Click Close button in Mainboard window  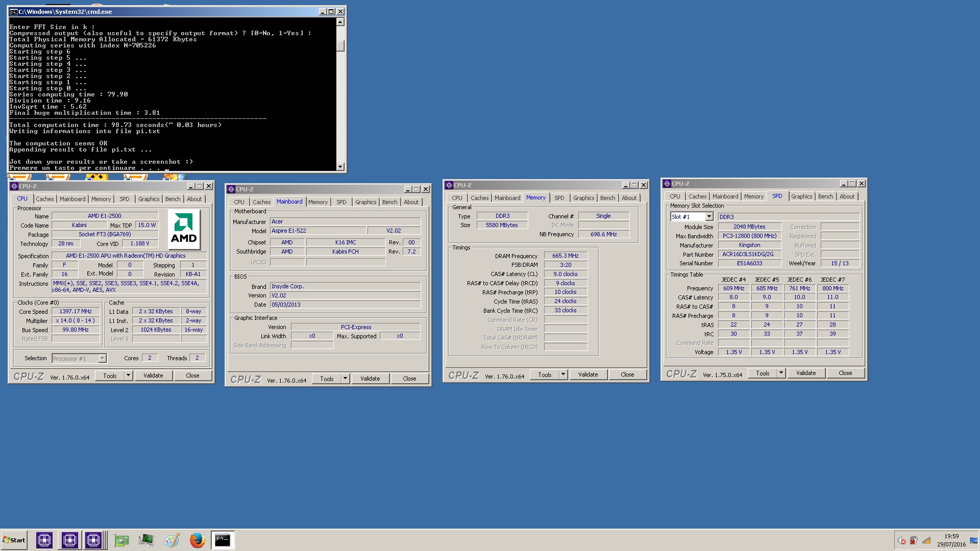tap(409, 379)
